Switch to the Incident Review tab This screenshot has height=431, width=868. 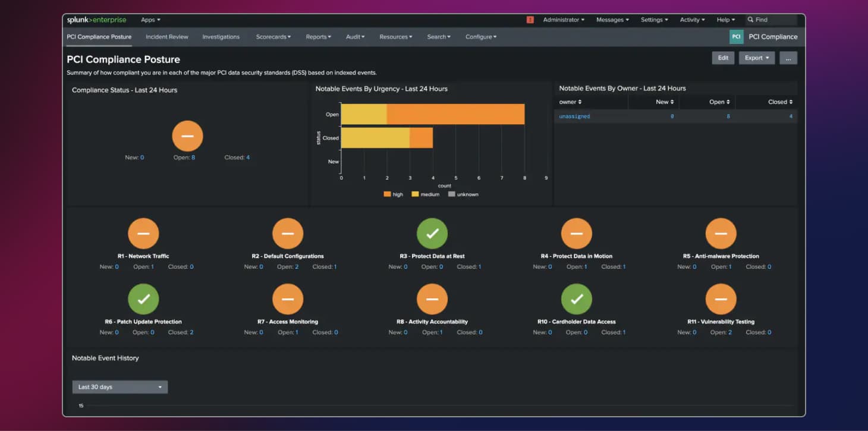[x=167, y=36]
